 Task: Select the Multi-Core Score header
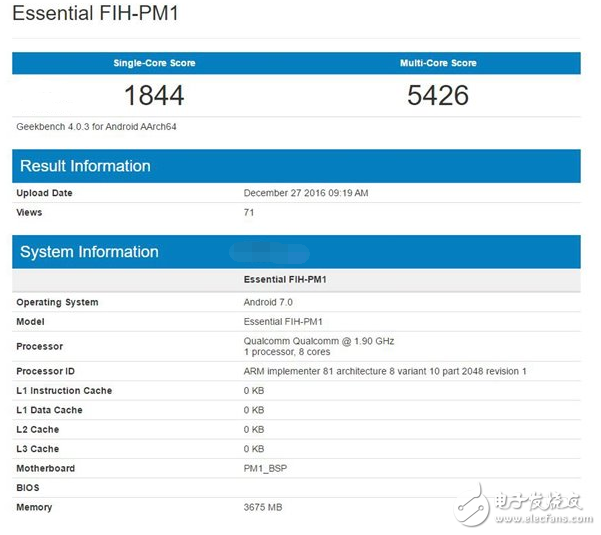[x=438, y=63]
